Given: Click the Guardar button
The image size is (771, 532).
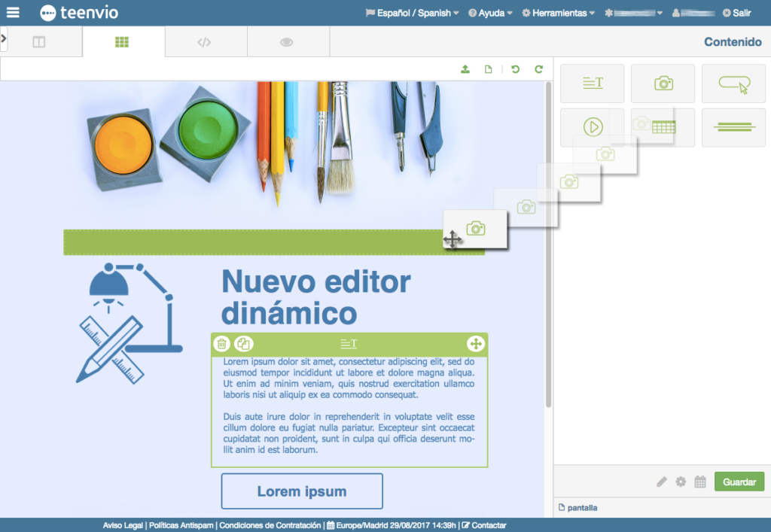Looking at the screenshot, I should [739, 482].
